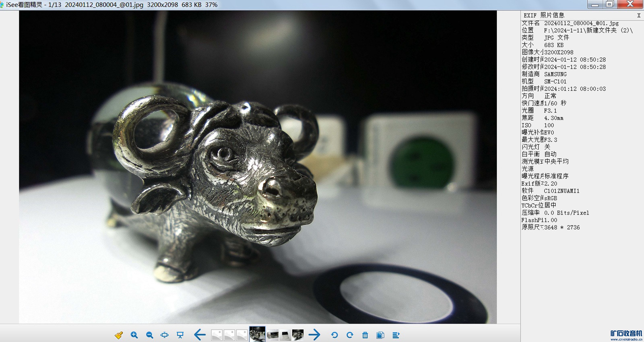Click the fit-to-window icon
The width and height of the screenshot is (644, 342).
pos(164,335)
